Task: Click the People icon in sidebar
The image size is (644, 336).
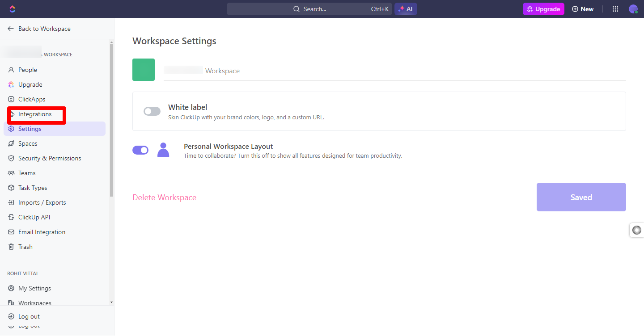Action: coord(11,70)
